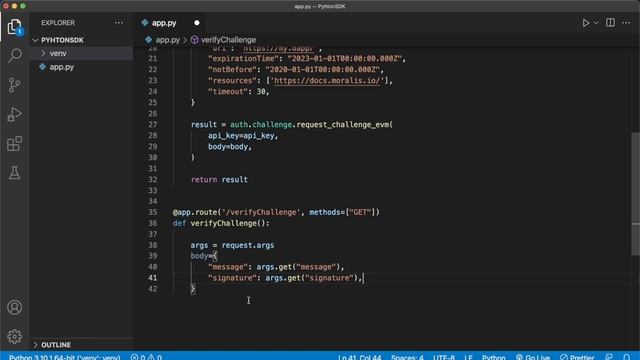Place cursor on line 32 return result

click(x=219, y=180)
